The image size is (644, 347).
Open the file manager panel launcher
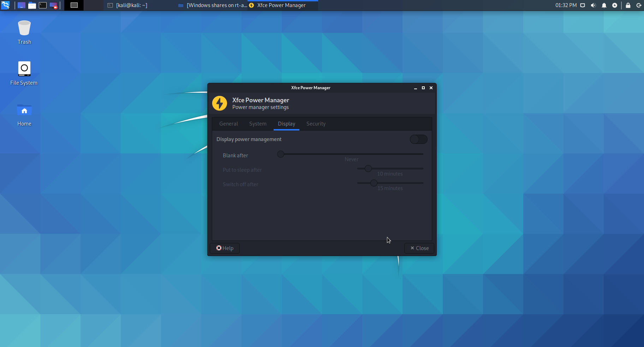(32, 5)
